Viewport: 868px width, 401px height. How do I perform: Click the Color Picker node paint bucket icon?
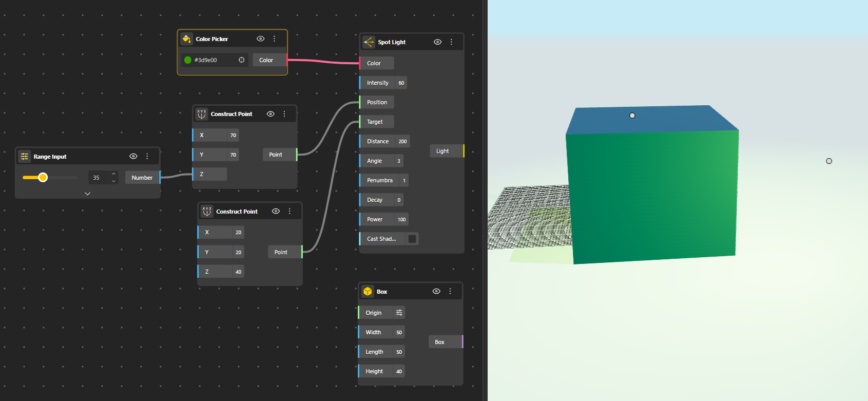(x=187, y=39)
